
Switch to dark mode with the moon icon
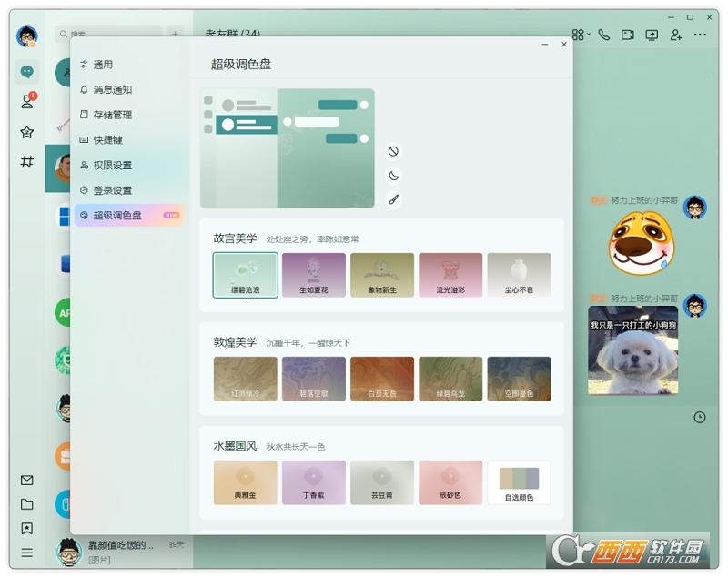point(393,176)
